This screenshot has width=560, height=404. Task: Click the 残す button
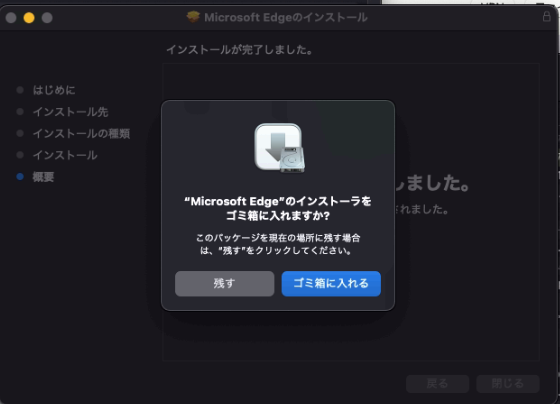click(225, 284)
